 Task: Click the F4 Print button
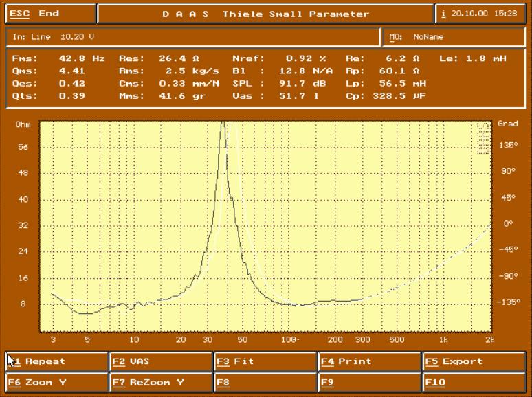pos(370,361)
